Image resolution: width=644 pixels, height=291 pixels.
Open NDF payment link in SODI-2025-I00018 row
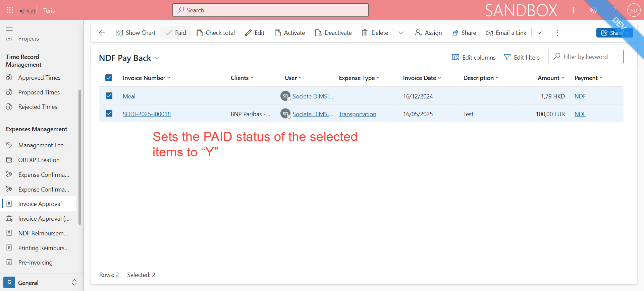click(x=580, y=114)
